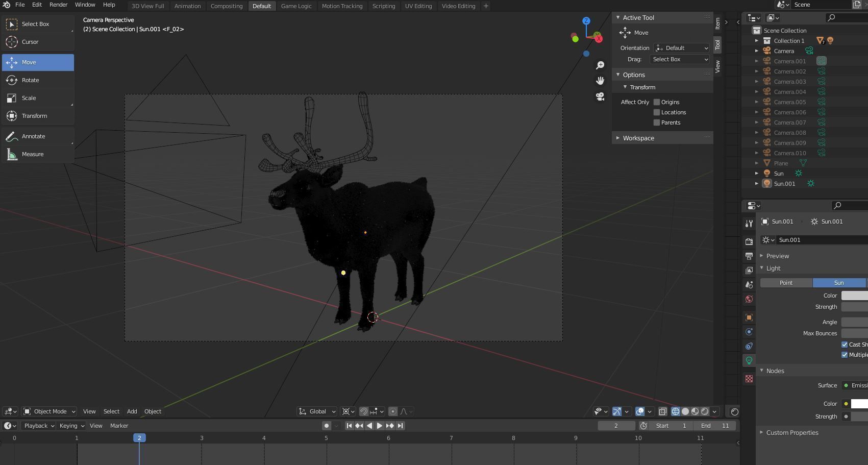This screenshot has width=868, height=465.
Task: Enable the Parents affect-only checkbox
Action: pos(657,123)
